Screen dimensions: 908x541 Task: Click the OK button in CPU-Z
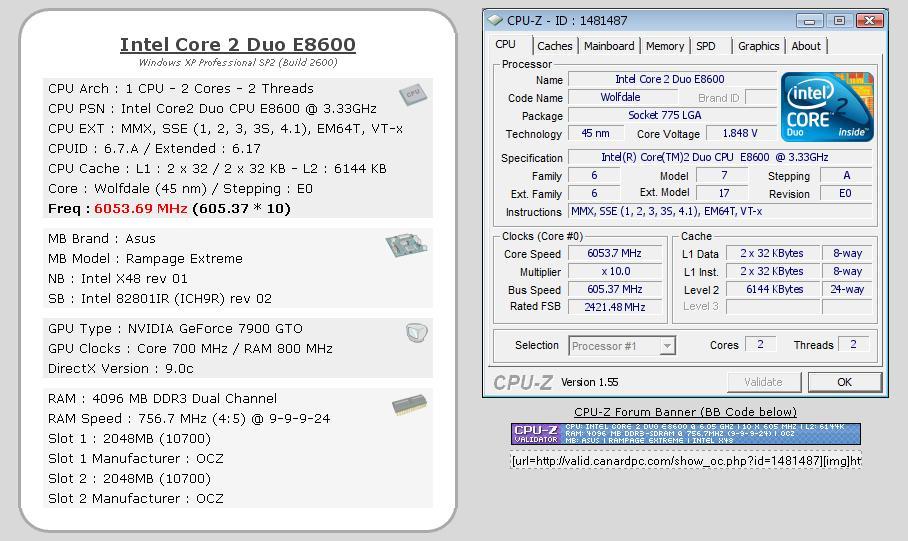tap(844, 382)
